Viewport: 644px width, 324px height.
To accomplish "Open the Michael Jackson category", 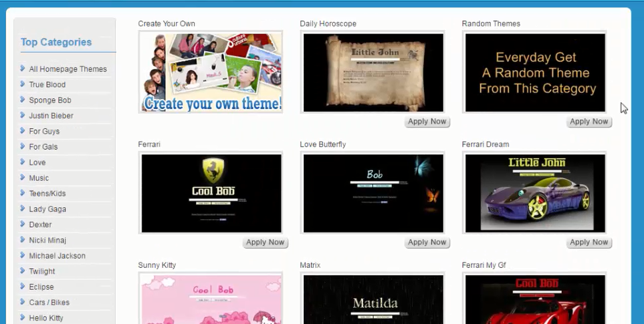I will [57, 256].
